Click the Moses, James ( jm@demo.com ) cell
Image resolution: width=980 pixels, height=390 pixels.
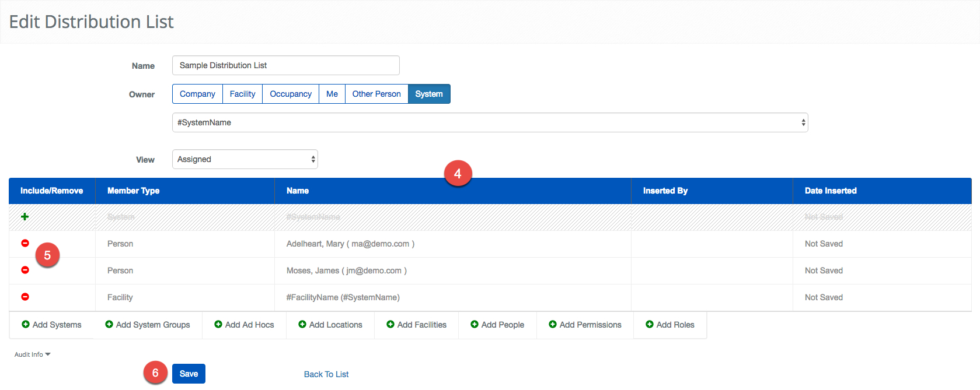(453, 270)
